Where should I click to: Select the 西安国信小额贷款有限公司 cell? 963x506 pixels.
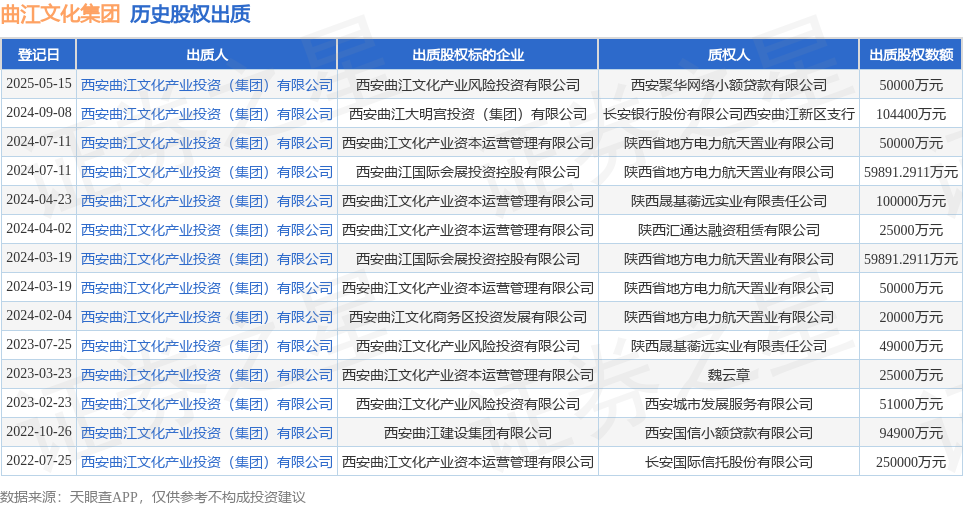pyautogui.click(x=728, y=433)
